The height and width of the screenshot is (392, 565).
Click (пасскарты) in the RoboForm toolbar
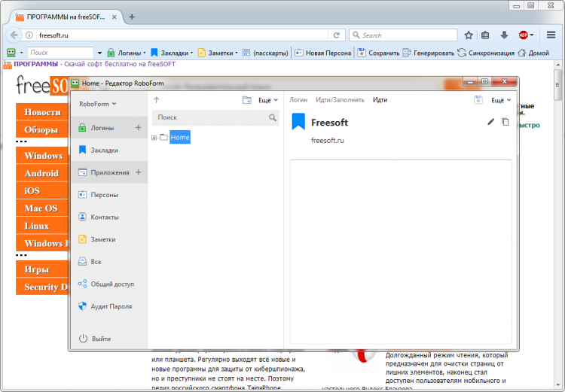[265, 53]
